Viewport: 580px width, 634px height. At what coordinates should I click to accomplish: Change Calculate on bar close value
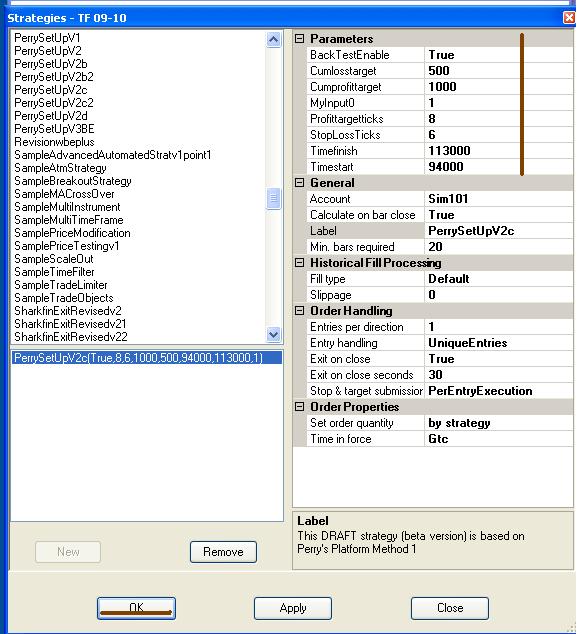499,215
